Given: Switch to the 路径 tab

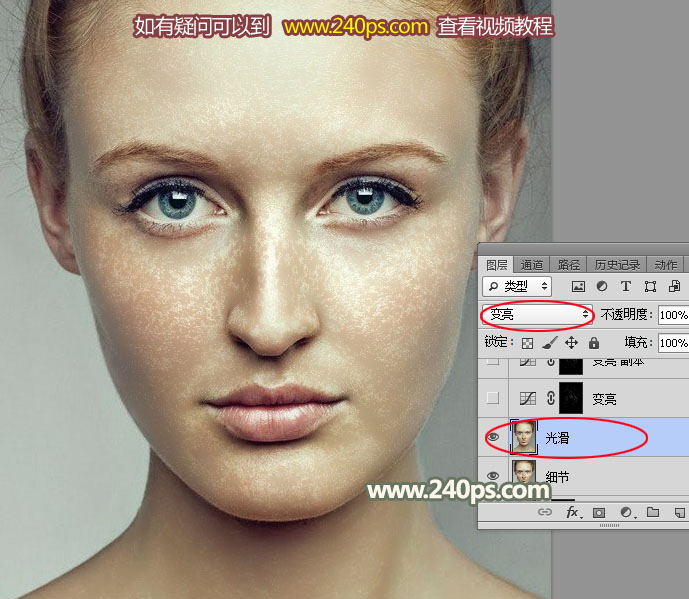Looking at the screenshot, I should coord(569,265).
